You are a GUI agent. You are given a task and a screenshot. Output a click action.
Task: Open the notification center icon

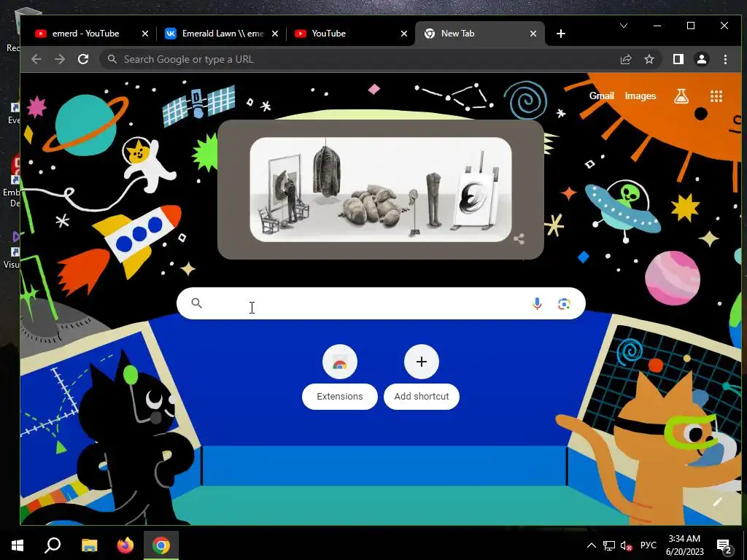point(724,546)
